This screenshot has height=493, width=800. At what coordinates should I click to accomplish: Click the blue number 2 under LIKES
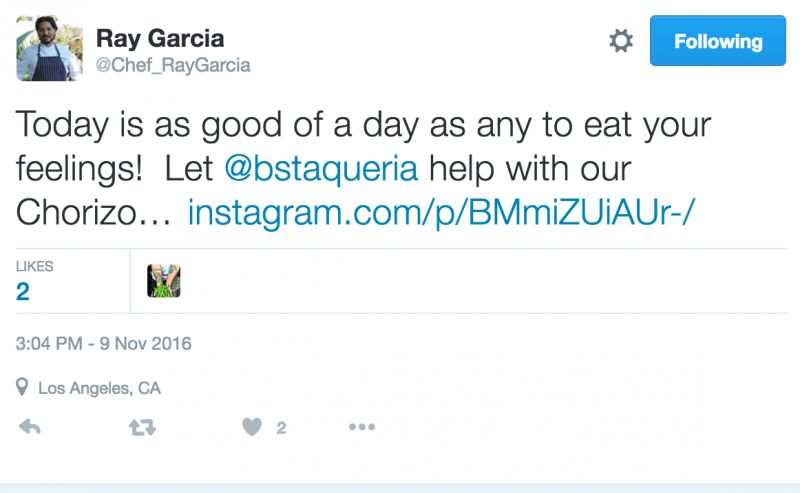click(x=23, y=291)
